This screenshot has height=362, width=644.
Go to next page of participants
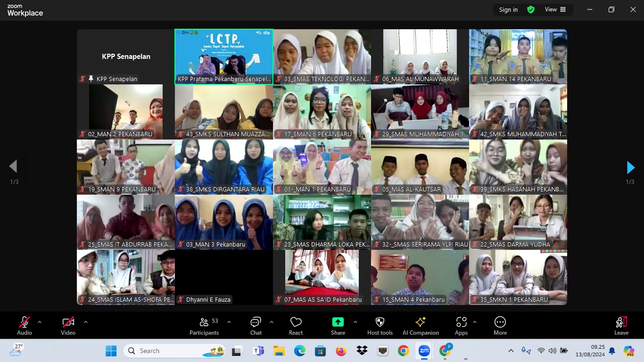click(630, 167)
